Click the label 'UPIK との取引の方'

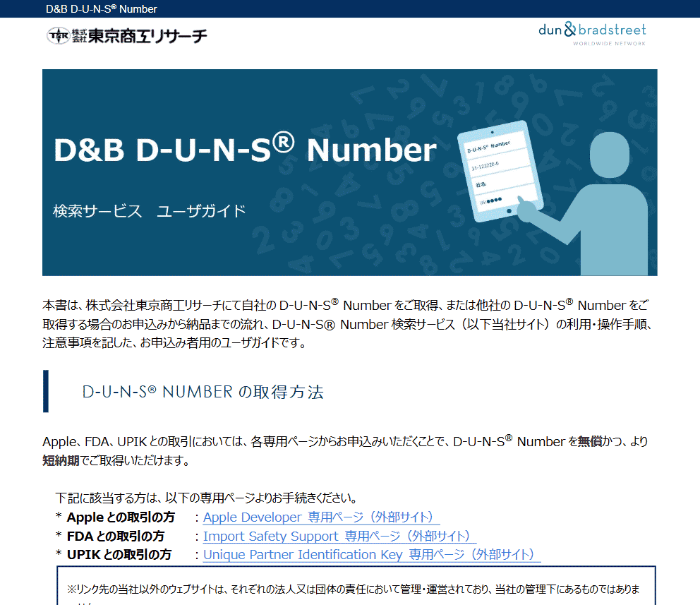pyautogui.click(x=119, y=555)
